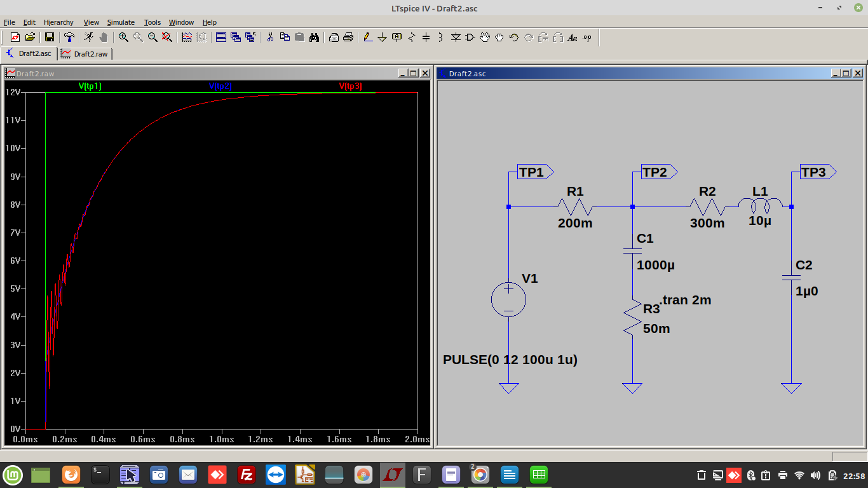
Task: Save the schematic with the floppy icon
Action: coord(49,37)
